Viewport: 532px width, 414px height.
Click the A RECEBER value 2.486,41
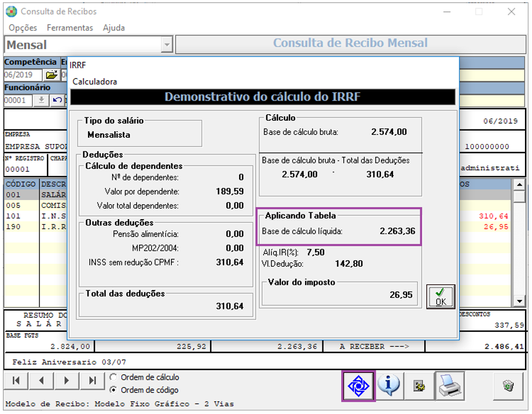click(504, 346)
